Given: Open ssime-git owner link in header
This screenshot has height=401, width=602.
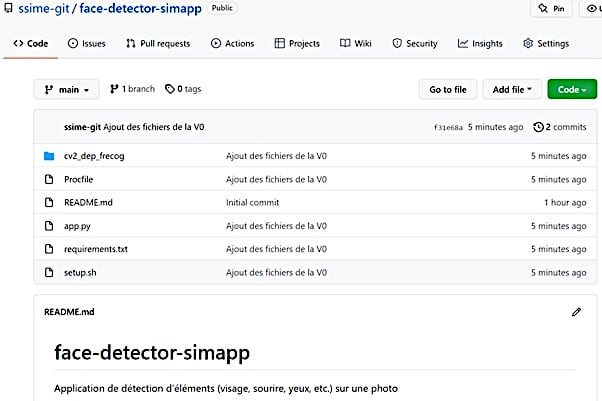Looking at the screenshot, I should (x=43, y=8).
